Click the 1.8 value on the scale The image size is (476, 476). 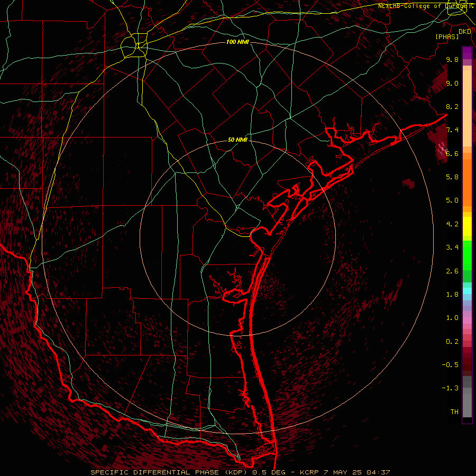tap(452, 295)
